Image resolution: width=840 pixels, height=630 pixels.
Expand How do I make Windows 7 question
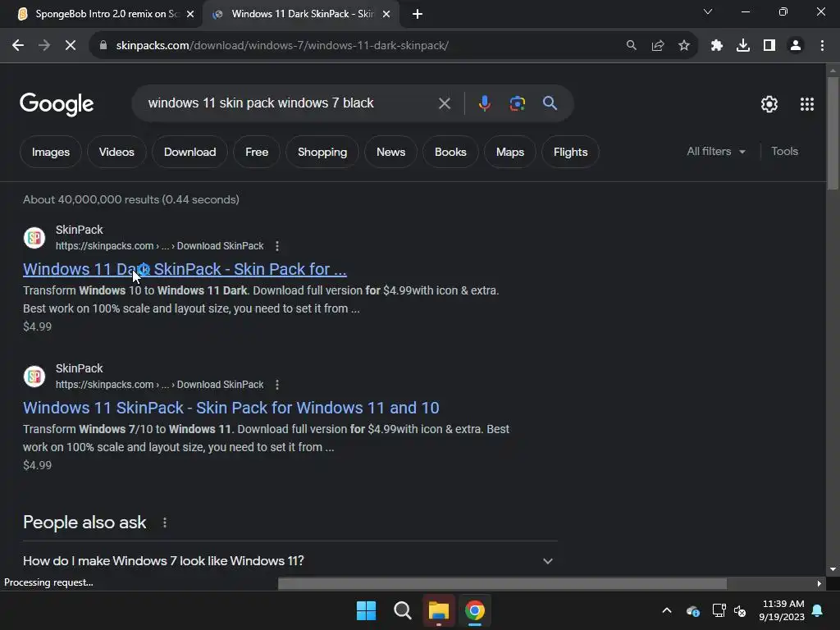pyautogui.click(x=290, y=561)
